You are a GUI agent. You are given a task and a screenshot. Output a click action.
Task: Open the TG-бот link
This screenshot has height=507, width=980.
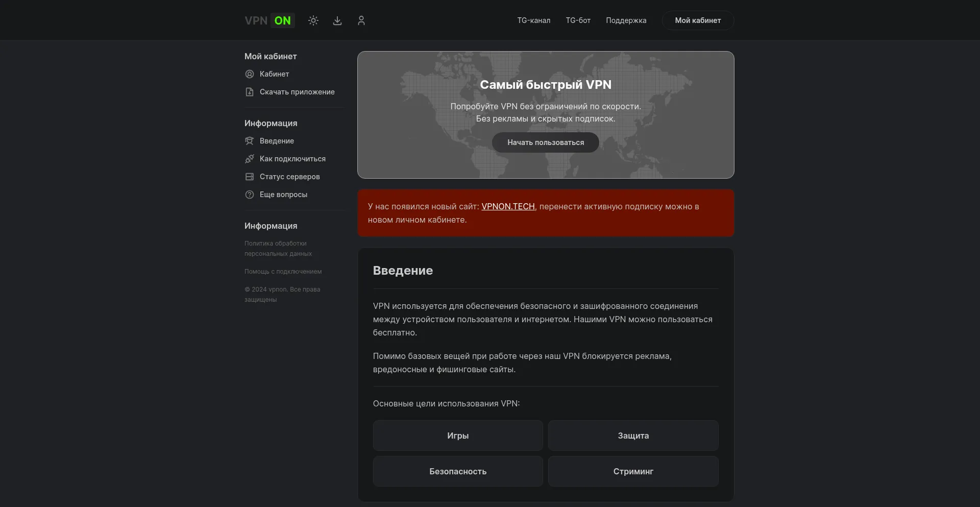578,20
